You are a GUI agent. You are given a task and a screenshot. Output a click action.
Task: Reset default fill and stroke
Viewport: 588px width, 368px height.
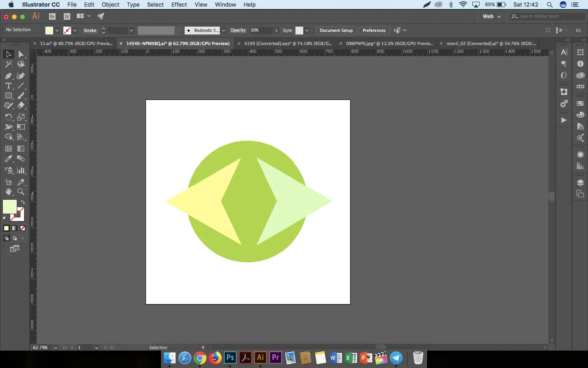tap(5, 218)
